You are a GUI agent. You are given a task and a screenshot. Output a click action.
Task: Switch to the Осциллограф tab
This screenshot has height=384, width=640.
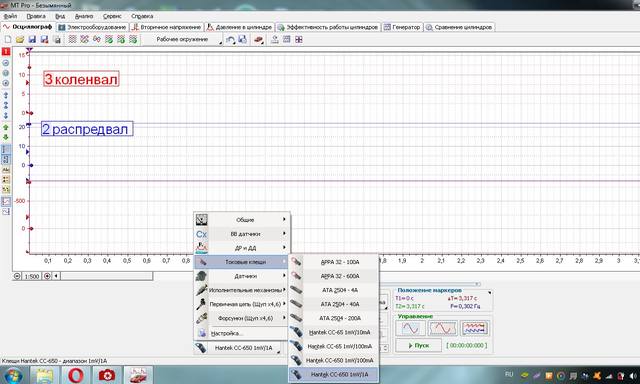pos(28,27)
